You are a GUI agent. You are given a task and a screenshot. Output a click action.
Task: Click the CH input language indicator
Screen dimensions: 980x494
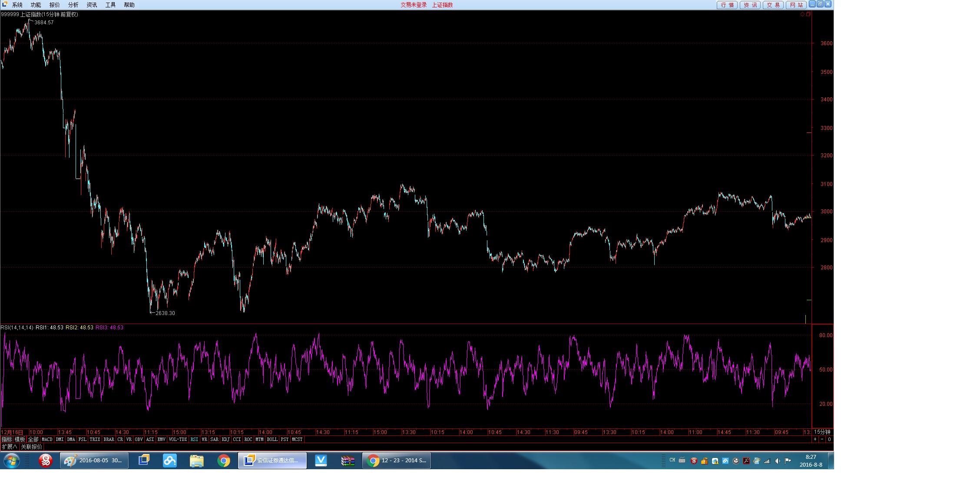tap(672, 460)
